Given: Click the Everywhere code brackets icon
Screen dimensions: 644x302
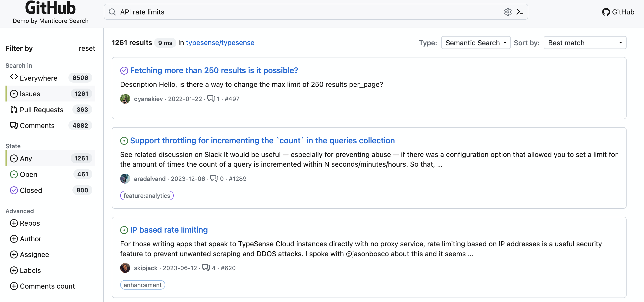Looking at the screenshot, I should point(14,77).
